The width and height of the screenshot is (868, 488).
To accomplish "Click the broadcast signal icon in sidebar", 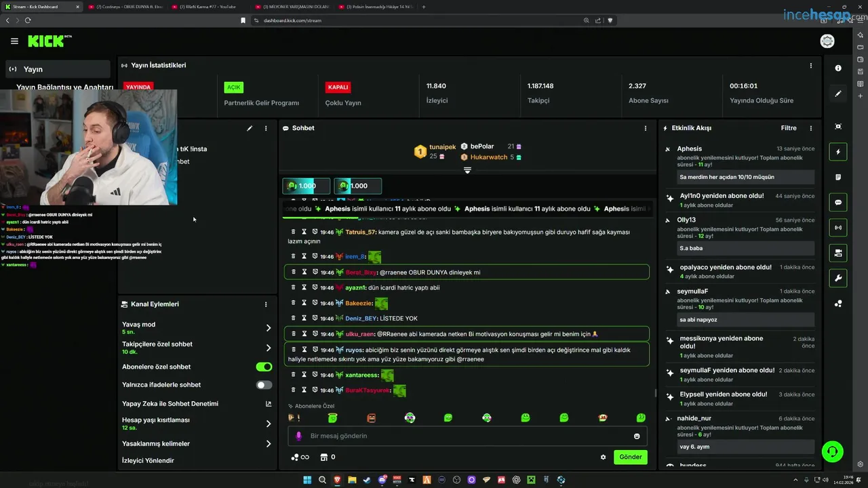I will pyautogui.click(x=838, y=227).
